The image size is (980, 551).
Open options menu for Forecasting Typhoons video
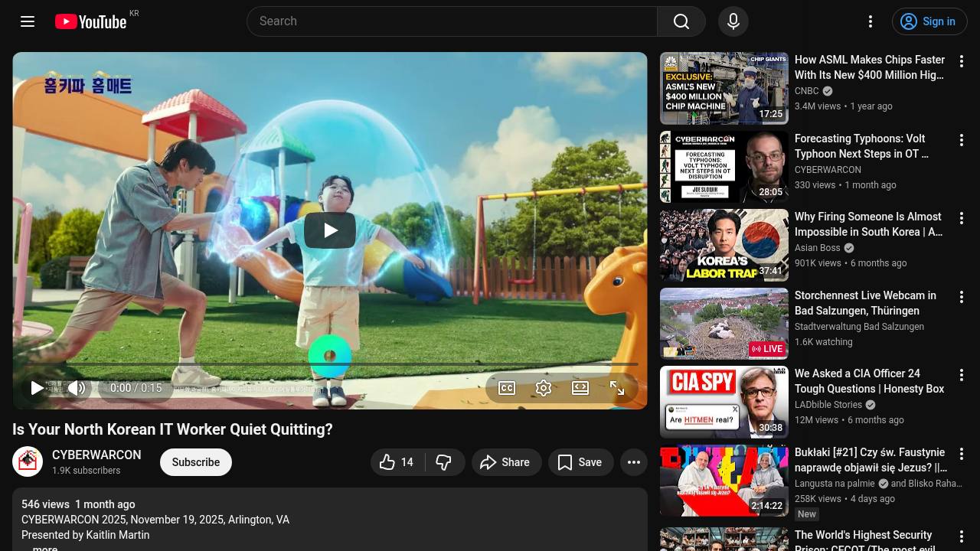(962, 140)
